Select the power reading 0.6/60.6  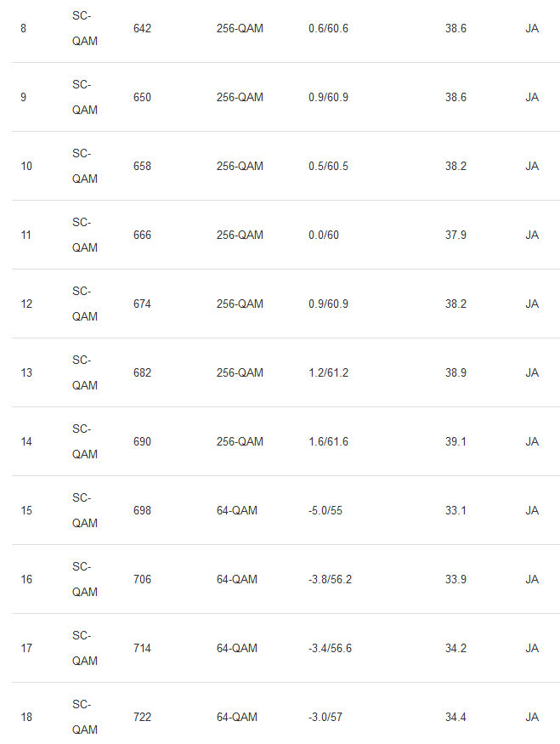(328, 29)
